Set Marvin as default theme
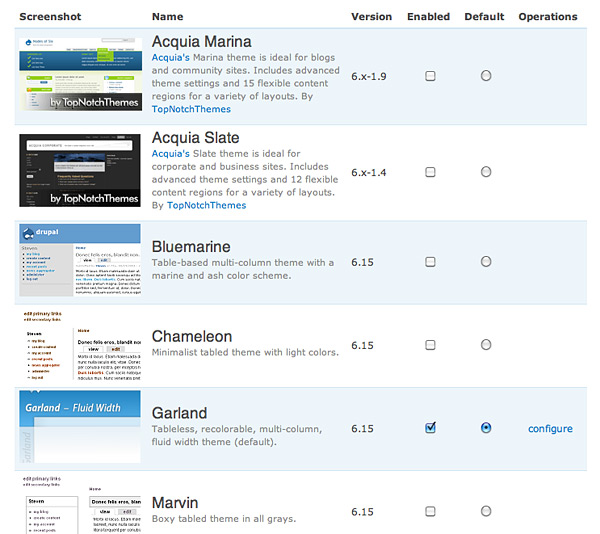 click(486, 511)
